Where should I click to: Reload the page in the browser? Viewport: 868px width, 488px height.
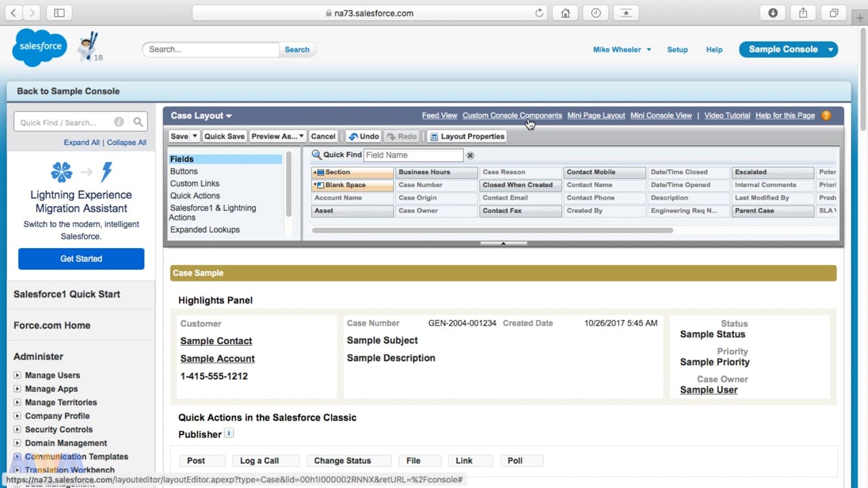540,13
